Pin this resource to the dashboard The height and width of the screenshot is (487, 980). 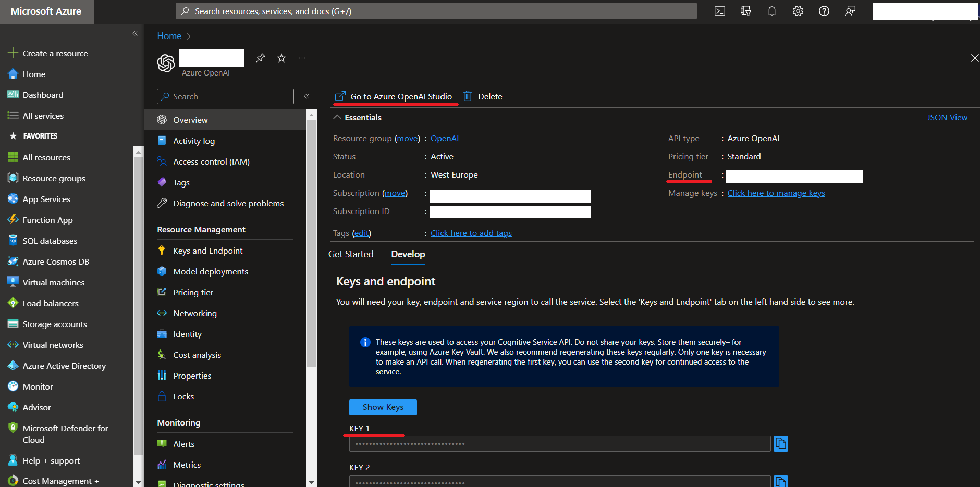coord(261,58)
